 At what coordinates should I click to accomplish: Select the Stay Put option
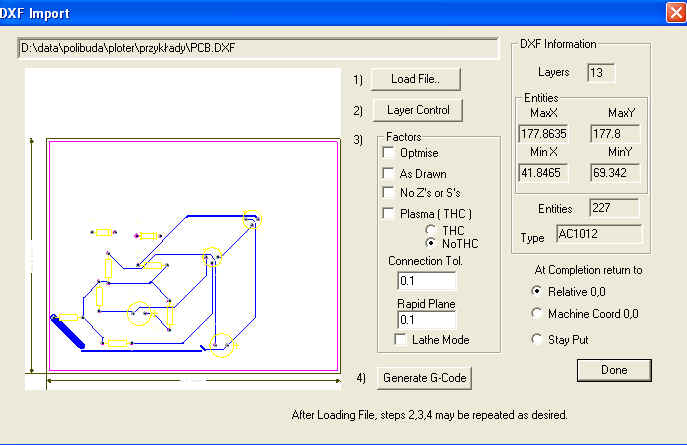536,339
